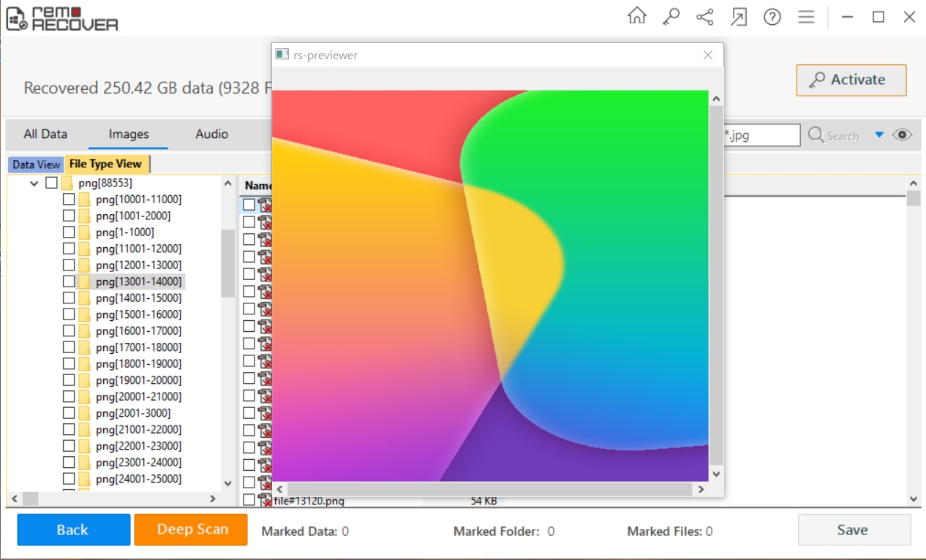Click the folder tree vertical scrollbar thumb
926x560 pixels.
[227, 263]
